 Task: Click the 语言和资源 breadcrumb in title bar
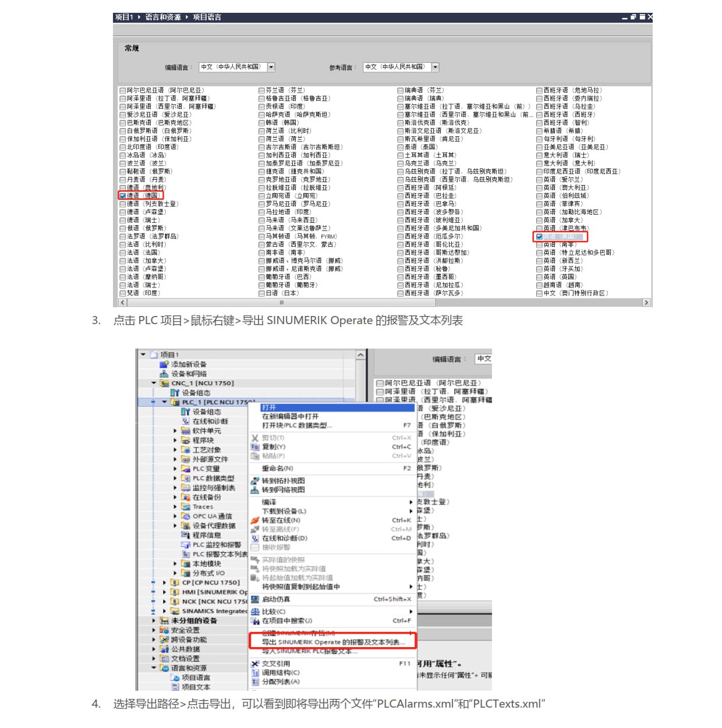[x=163, y=17]
